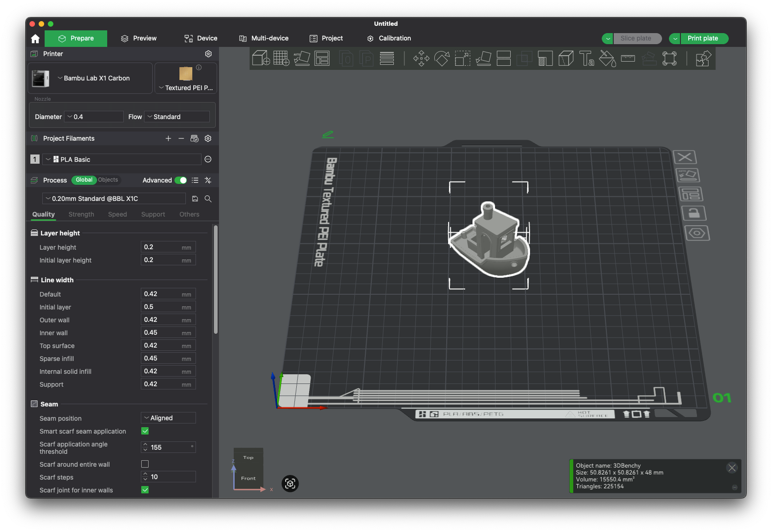This screenshot has height=532, width=772.
Task: Activate the Scale tool
Action: click(x=462, y=58)
